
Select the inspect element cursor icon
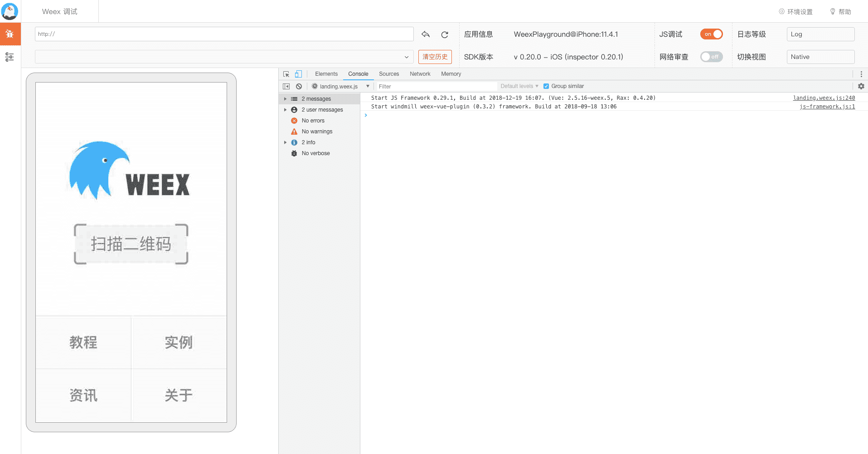[x=286, y=74]
